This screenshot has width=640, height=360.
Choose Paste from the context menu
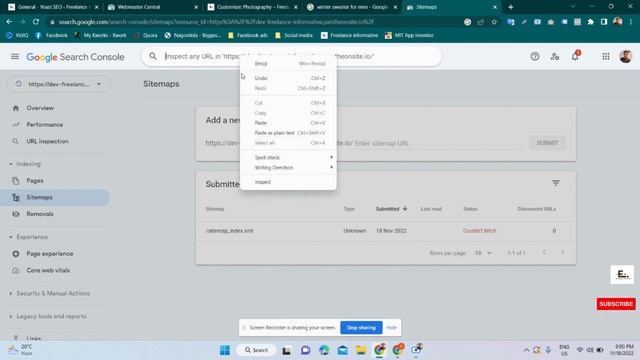(288, 123)
